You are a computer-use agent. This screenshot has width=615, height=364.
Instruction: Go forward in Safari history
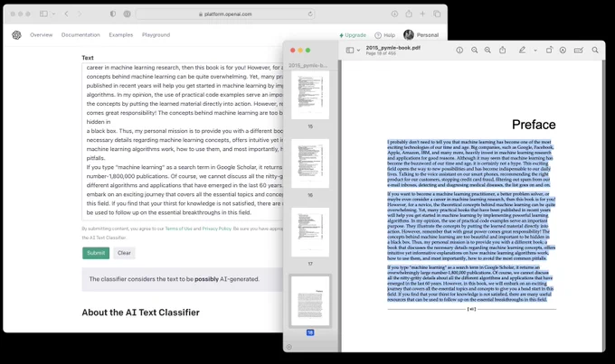[80, 14]
